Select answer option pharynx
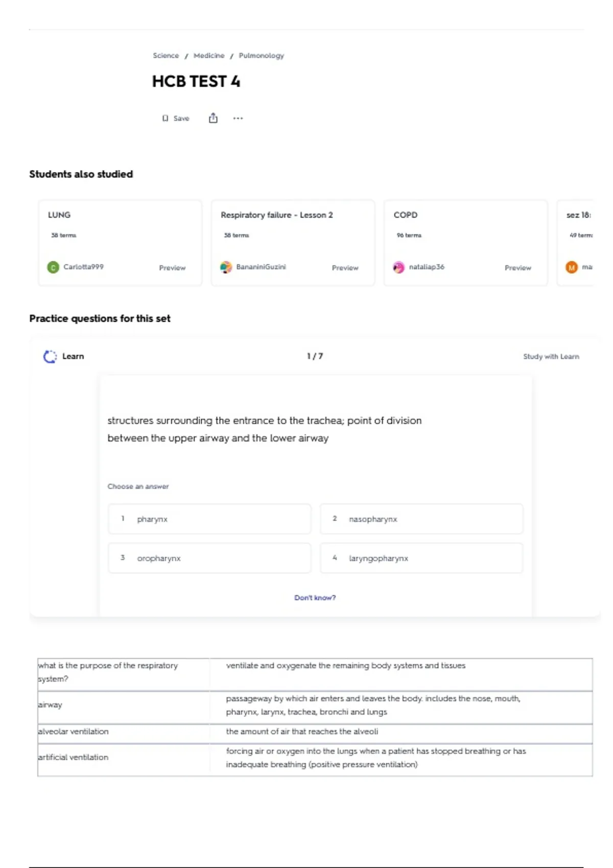Viewport: 613px width, 868px height. click(x=209, y=519)
